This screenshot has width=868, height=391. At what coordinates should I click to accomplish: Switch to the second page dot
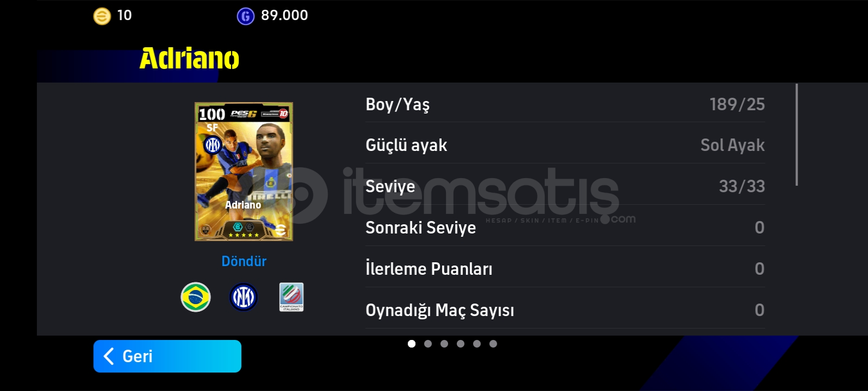pos(428,344)
